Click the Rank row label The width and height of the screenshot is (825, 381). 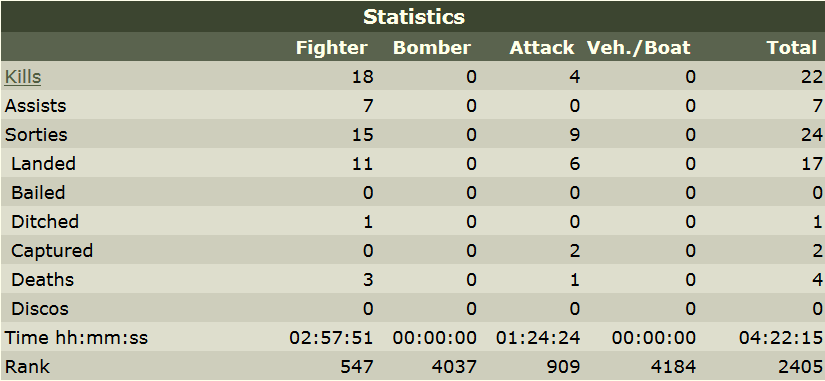[27, 366]
